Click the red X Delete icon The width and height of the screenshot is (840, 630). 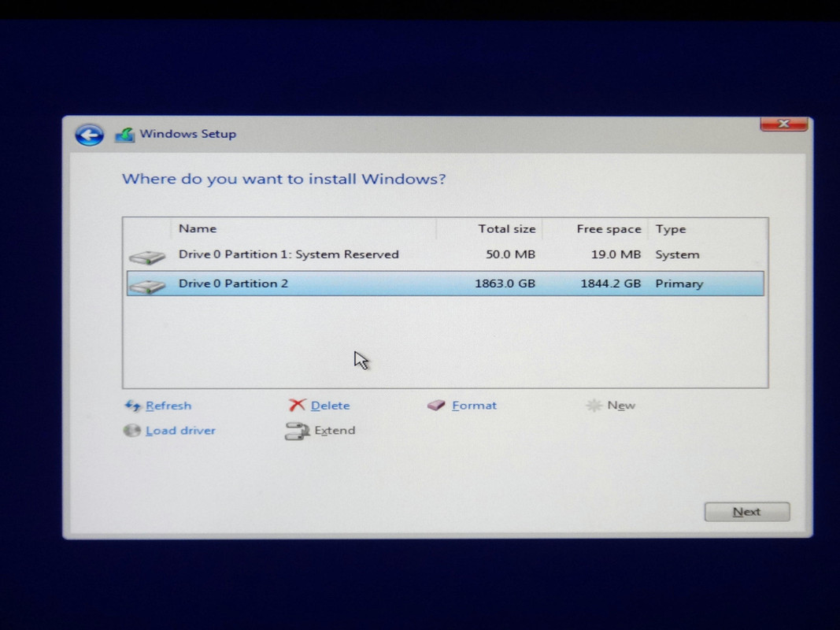point(298,405)
